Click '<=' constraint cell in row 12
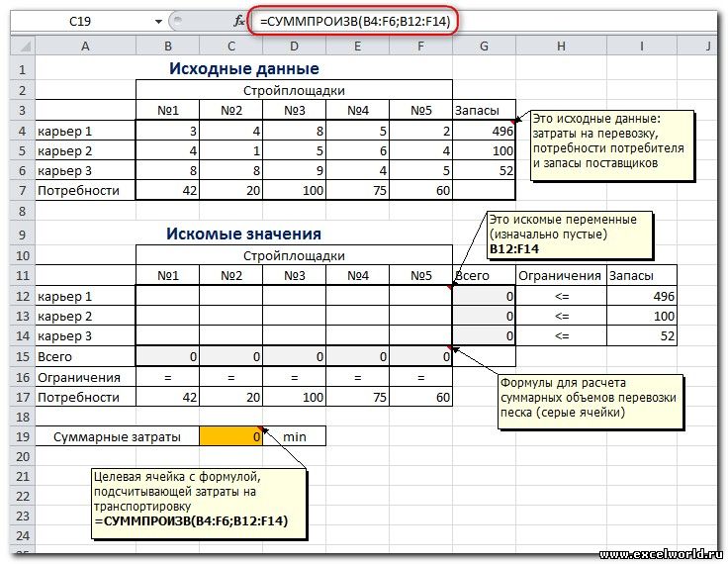 pyautogui.click(x=561, y=296)
